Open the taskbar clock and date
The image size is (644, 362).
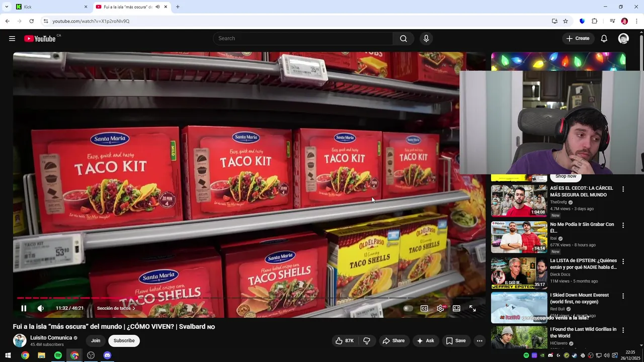click(x=630, y=355)
